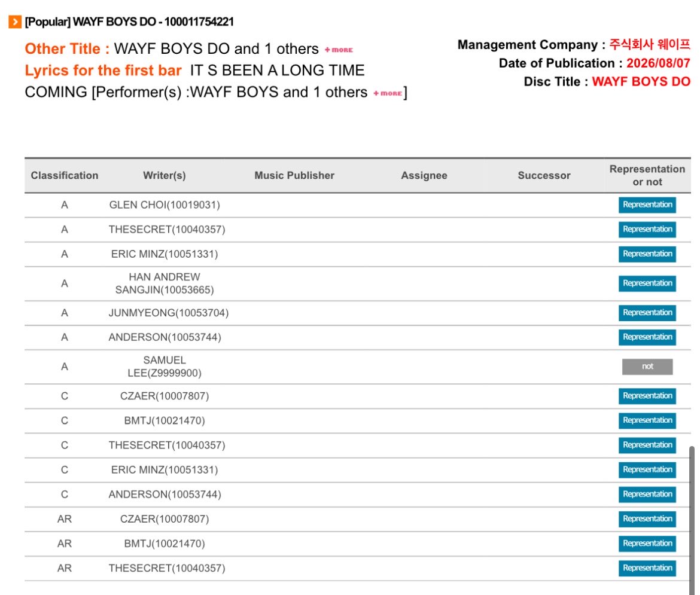700x595 pixels.
Task: Click Representation badge in C ANDERSON row
Action: (647, 494)
